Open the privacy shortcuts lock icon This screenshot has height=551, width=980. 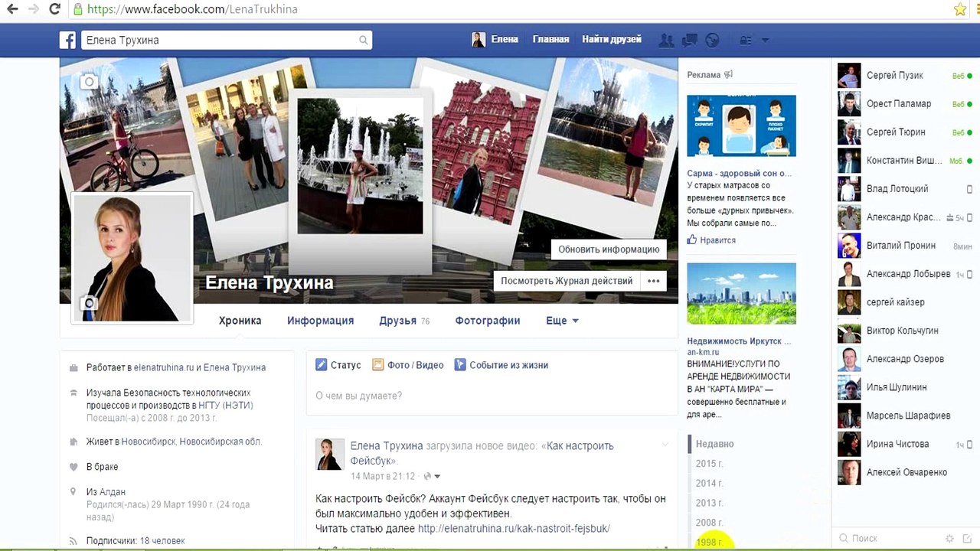tap(745, 40)
